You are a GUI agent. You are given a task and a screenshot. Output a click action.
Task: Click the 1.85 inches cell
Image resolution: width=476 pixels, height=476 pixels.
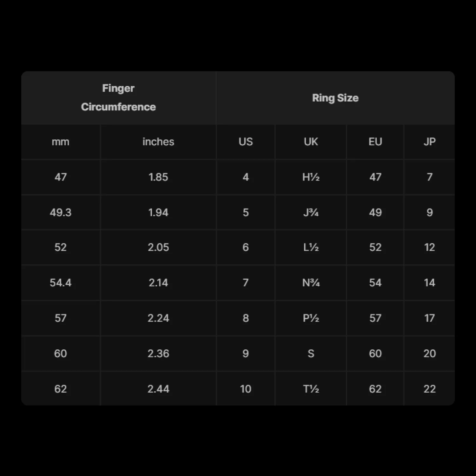[158, 177]
